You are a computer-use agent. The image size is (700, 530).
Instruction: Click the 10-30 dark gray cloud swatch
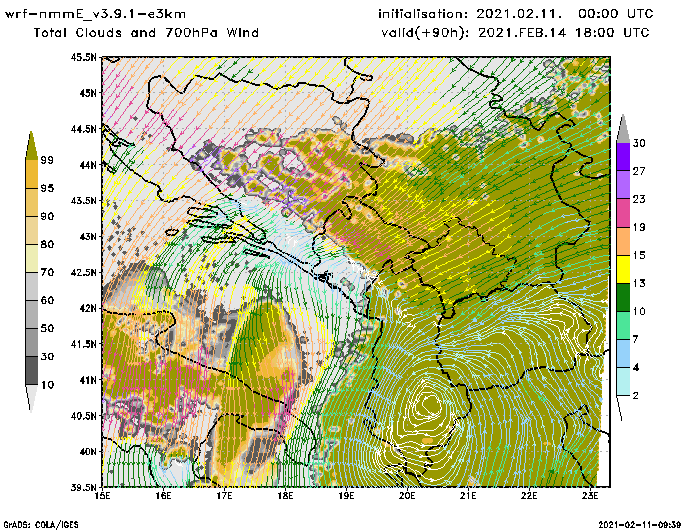pyautogui.click(x=31, y=371)
